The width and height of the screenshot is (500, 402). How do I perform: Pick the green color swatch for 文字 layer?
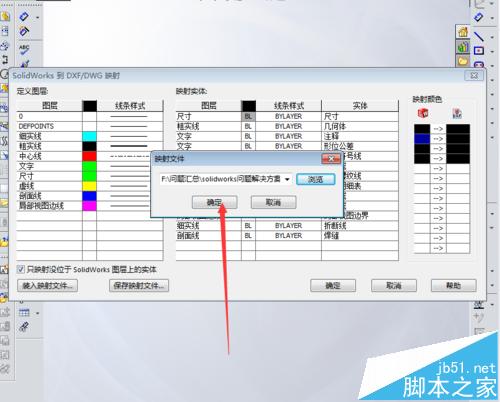tap(89, 166)
